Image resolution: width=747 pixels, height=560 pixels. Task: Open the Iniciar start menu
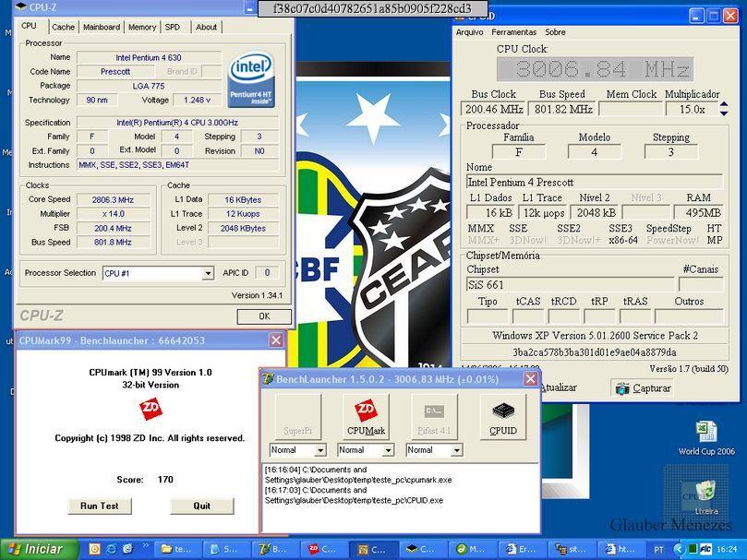37,549
